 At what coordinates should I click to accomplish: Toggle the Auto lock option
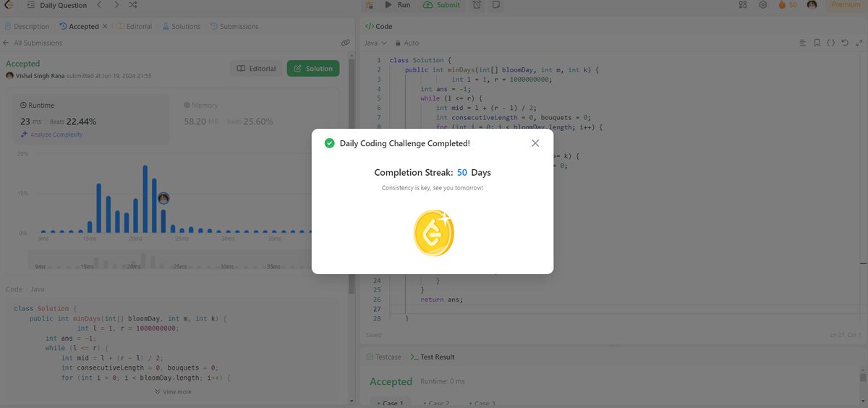[407, 43]
